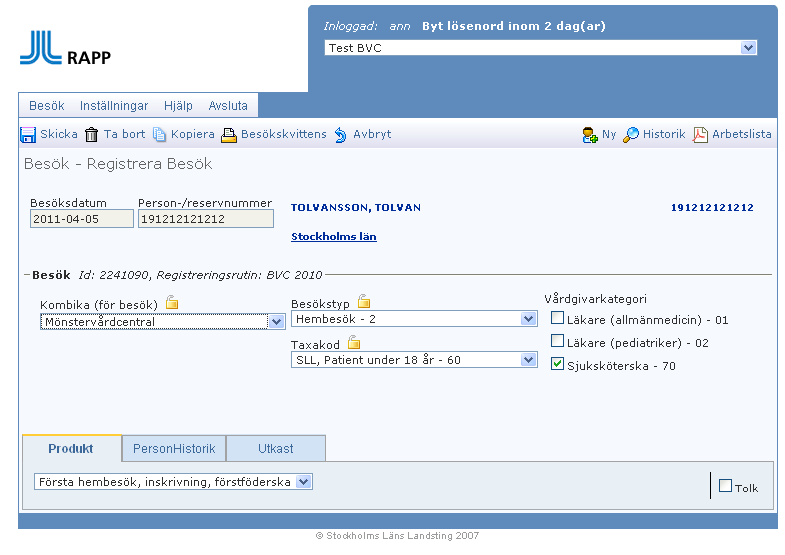Image resolution: width=785 pixels, height=555 pixels.
Task: Click the Avbryt button label
Action: 372,134
